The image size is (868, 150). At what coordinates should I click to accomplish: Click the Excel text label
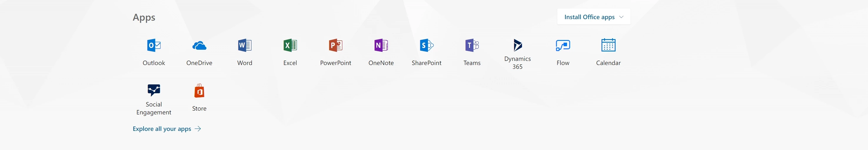pyautogui.click(x=290, y=63)
